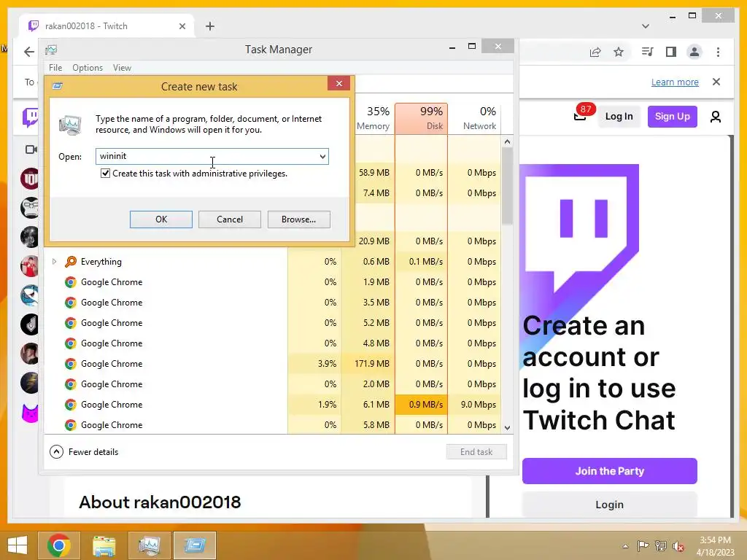Viewport: 747px width, 560px height.
Task: Click the Chrome share page icon
Action: pyautogui.click(x=595, y=52)
